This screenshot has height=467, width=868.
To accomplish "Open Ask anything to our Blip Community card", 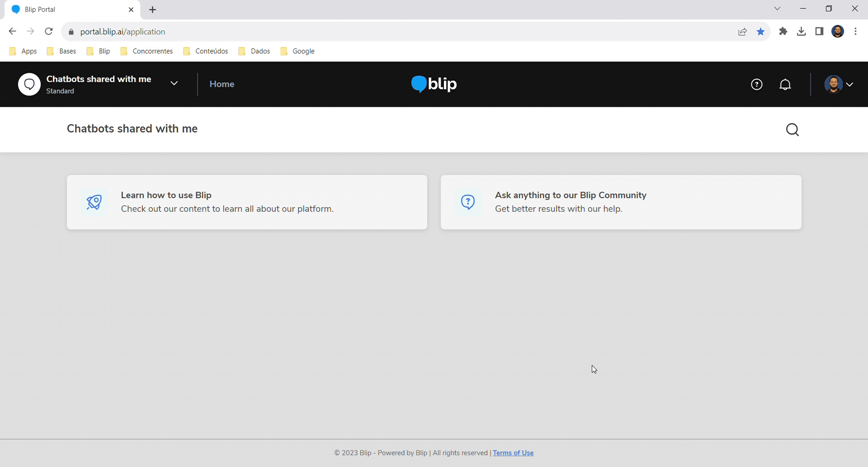I will click(x=621, y=202).
